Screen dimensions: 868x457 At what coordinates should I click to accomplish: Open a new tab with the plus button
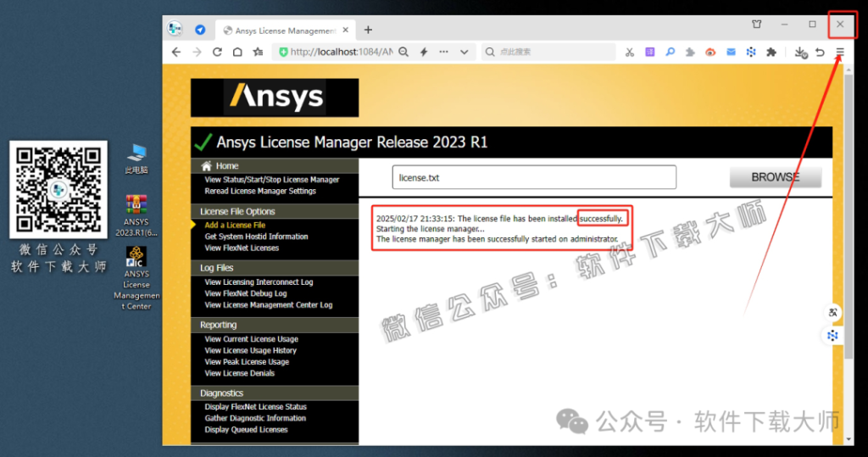click(368, 30)
